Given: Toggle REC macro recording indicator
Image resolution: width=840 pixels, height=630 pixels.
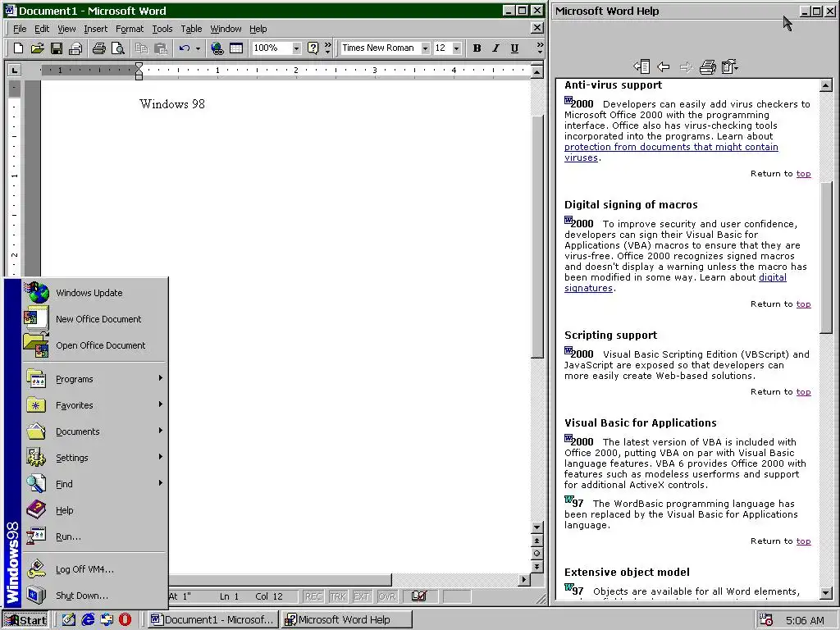Looking at the screenshot, I should pyautogui.click(x=313, y=596).
